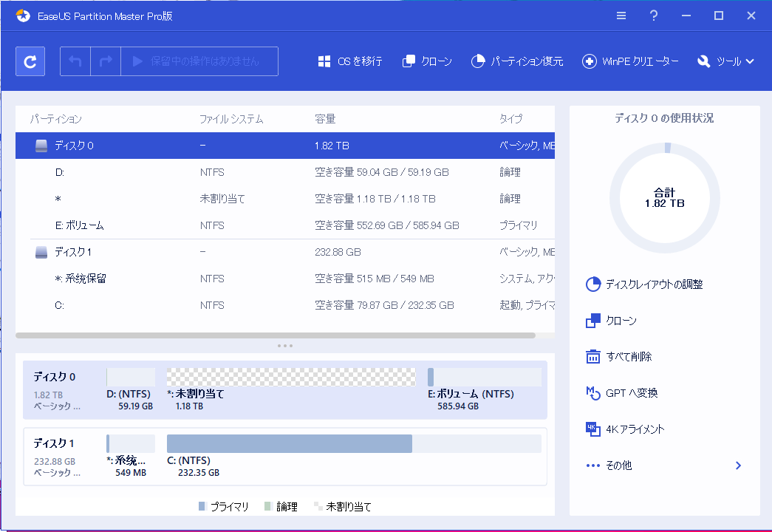The height and width of the screenshot is (532, 772).
Task: Minimize the Partition Master window
Action: 686,16
